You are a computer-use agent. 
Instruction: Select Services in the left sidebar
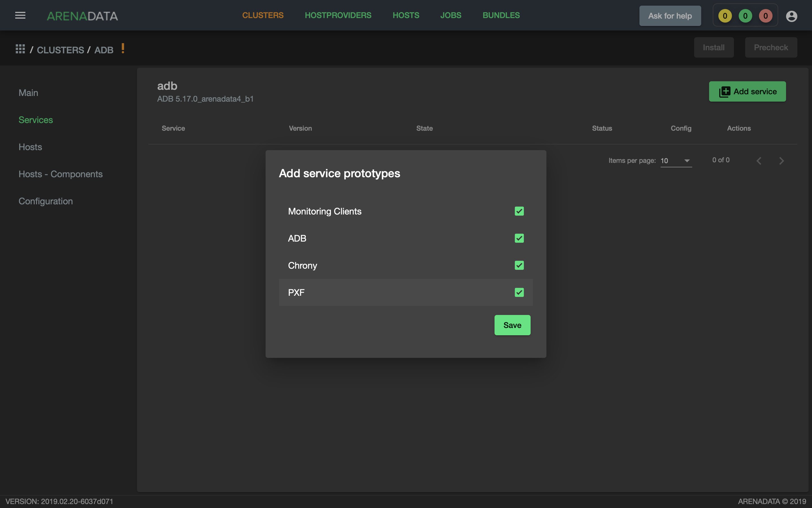[x=36, y=120]
